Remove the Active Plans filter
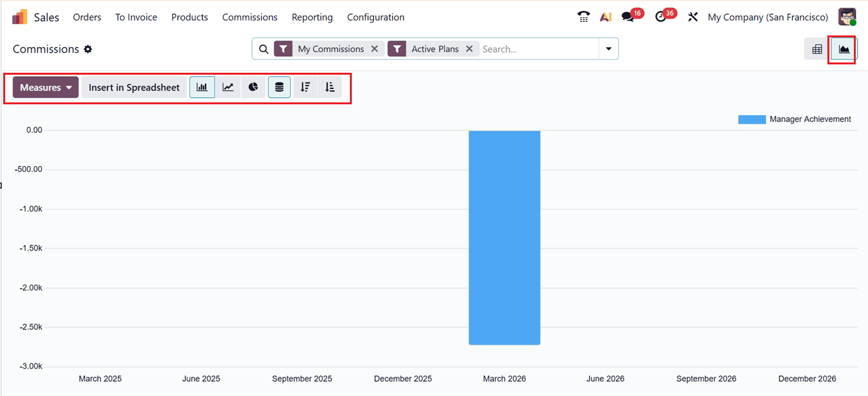Viewport: 868px width, 396px height. pos(469,48)
